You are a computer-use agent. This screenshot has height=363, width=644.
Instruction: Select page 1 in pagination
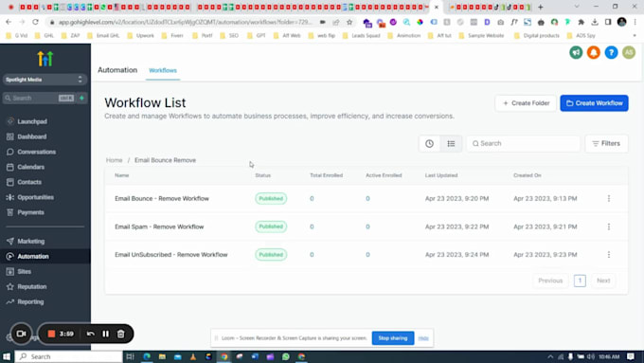(580, 281)
